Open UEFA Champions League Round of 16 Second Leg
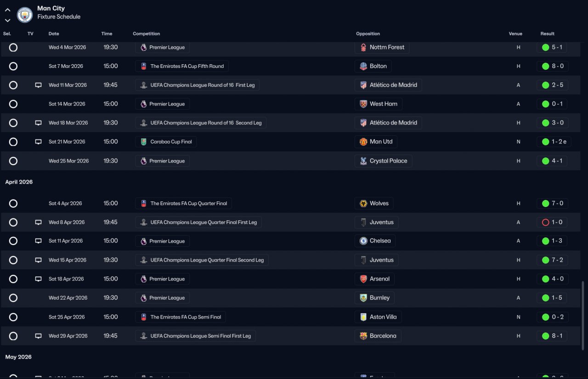Screen dimensions: 588x379 pos(201,123)
